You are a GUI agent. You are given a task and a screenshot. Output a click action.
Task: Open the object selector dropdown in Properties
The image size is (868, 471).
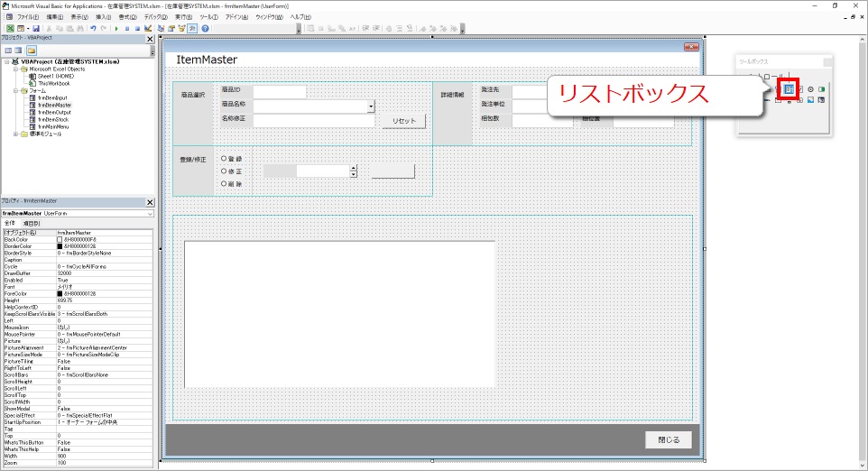[x=150, y=214]
